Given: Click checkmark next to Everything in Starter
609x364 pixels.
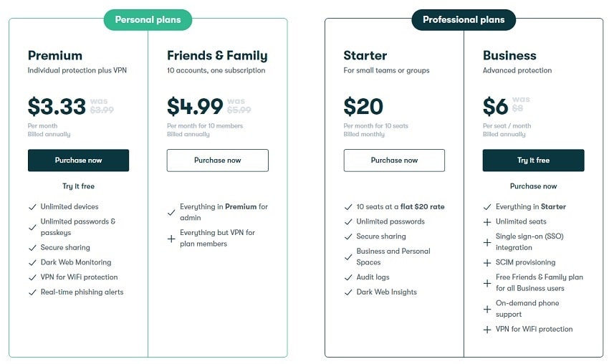Looking at the screenshot, I should coord(487,207).
